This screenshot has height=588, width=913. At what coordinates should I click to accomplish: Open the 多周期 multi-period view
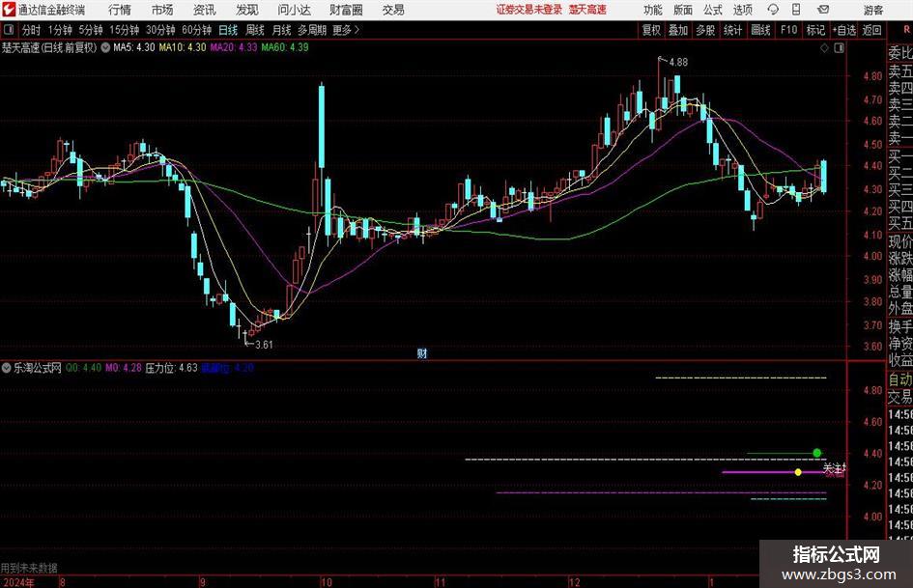[x=312, y=30]
